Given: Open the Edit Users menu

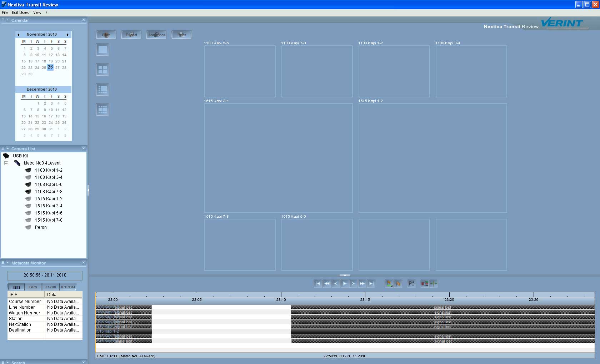Looking at the screenshot, I should click(x=20, y=12).
